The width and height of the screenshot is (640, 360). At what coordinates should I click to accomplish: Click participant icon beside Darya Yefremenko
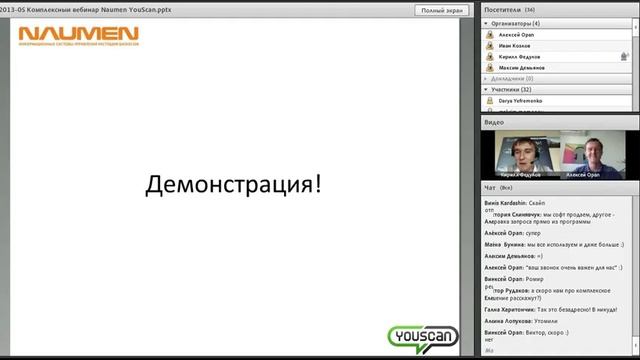[x=490, y=100]
